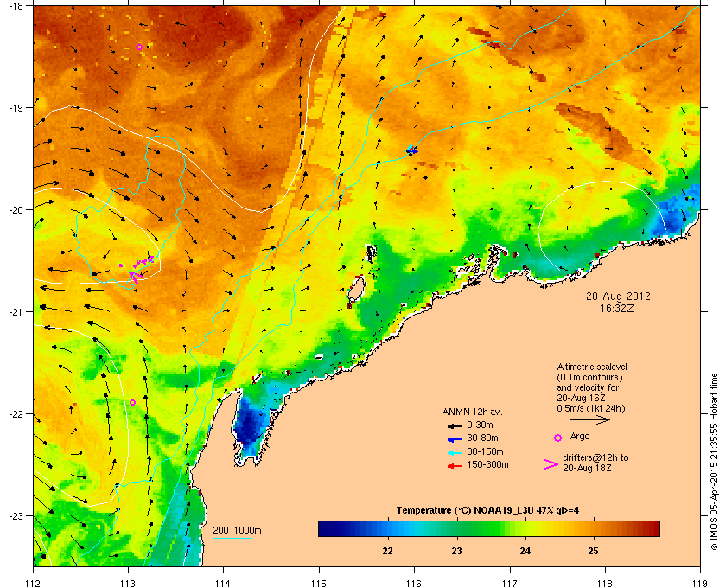The width and height of the screenshot is (726, 588).
Task: Click the latitude axis label '-20'
Action: (16, 210)
